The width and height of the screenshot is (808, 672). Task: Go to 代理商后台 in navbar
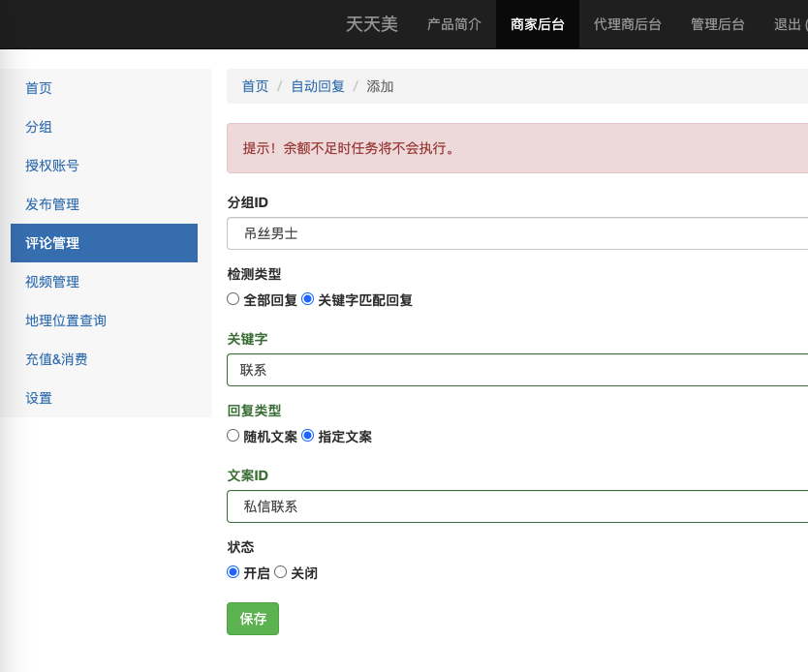coord(628,24)
